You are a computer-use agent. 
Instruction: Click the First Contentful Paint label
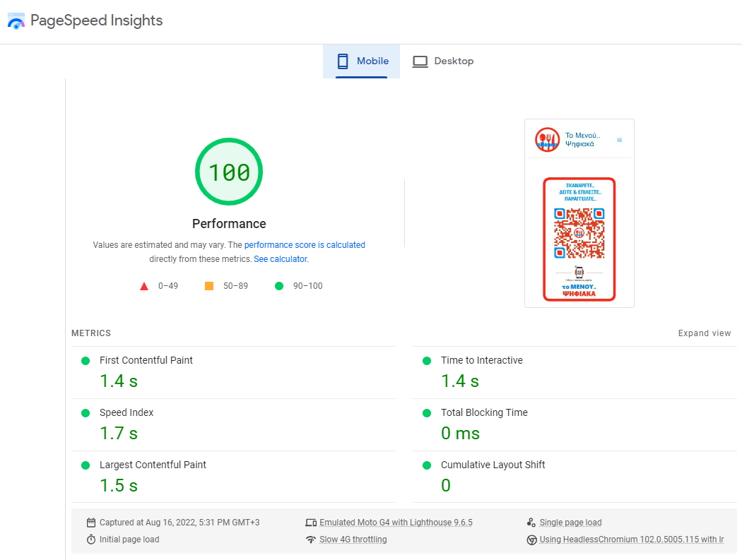click(146, 360)
